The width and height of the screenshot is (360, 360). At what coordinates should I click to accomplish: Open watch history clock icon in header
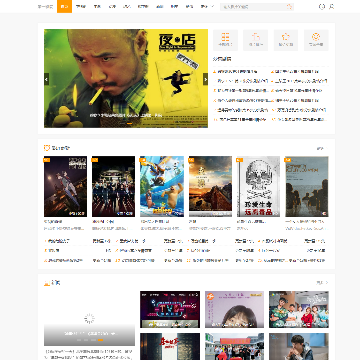(322, 6)
